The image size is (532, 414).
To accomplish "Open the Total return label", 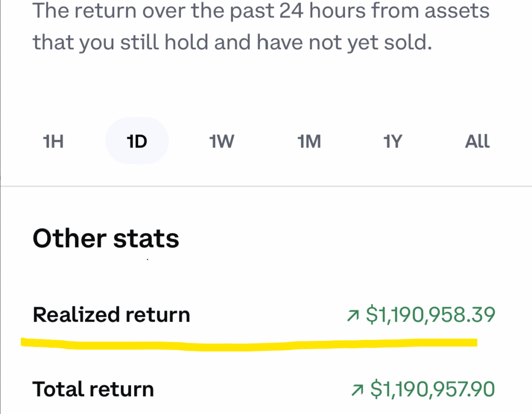I will pyautogui.click(x=93, y=390).
